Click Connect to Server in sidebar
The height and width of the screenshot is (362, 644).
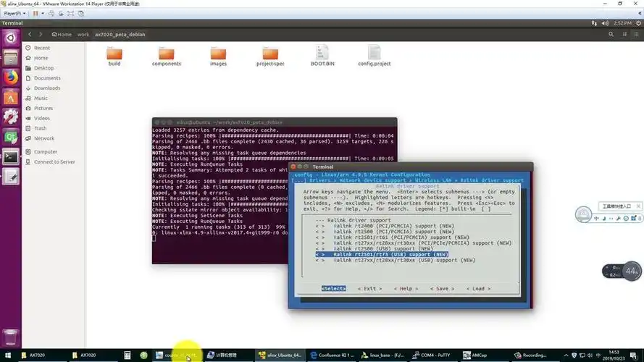click(54, 161)
